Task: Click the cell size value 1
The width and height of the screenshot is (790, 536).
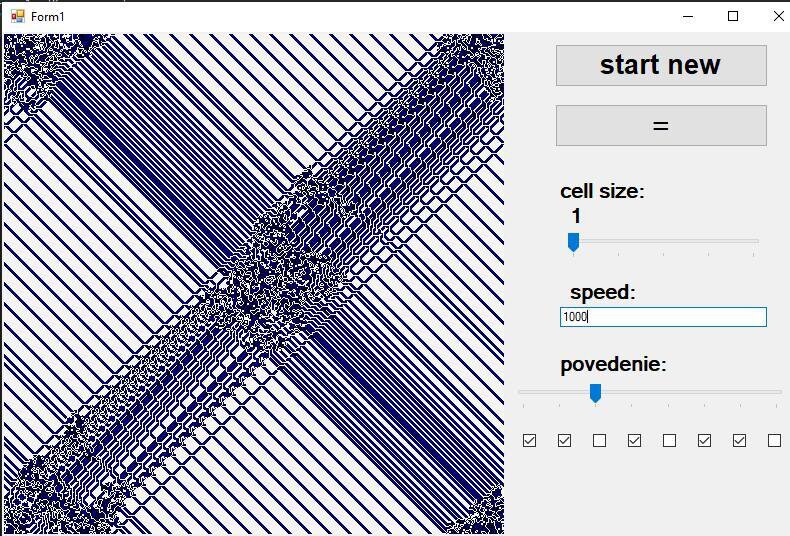Action: click(x=576, y=216)
